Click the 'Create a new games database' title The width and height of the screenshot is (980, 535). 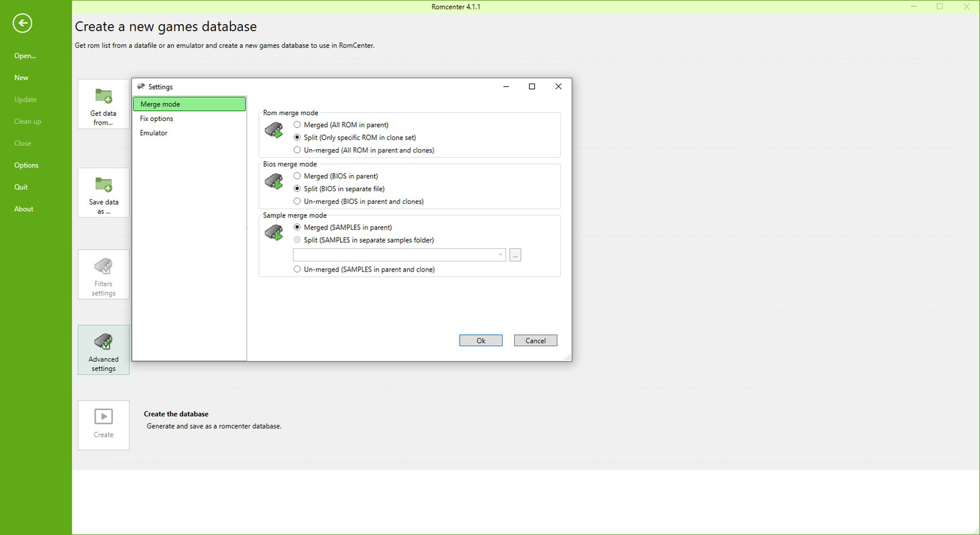click(166, 27)
